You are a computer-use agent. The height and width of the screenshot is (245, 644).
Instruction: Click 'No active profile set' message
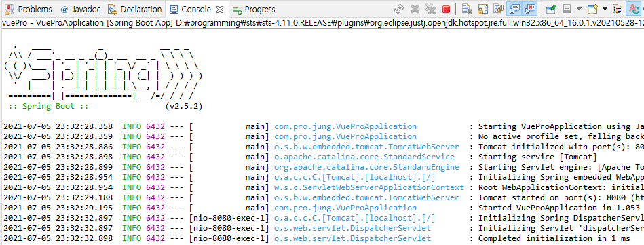point(561,136)
